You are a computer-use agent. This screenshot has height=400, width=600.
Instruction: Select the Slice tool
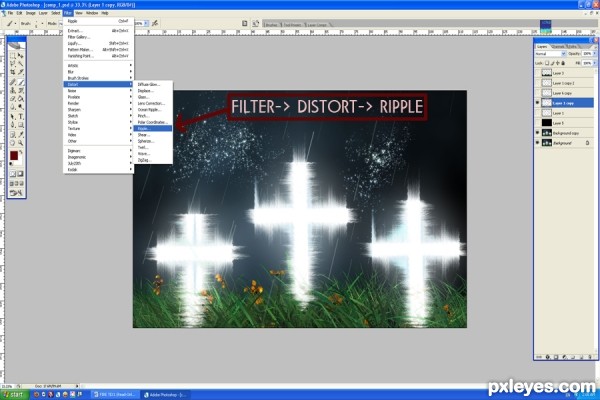pyautogui.click(x=21, y=72)
